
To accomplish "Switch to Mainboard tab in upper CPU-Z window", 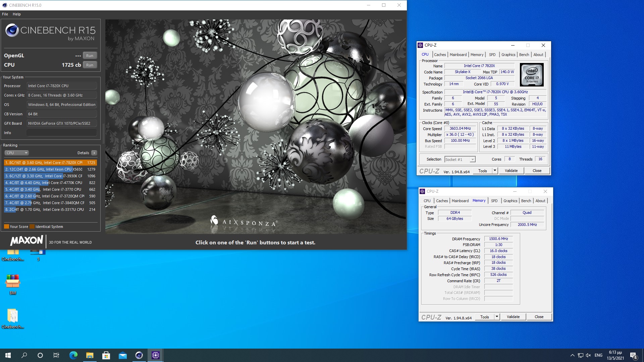I will coord(458,55).
